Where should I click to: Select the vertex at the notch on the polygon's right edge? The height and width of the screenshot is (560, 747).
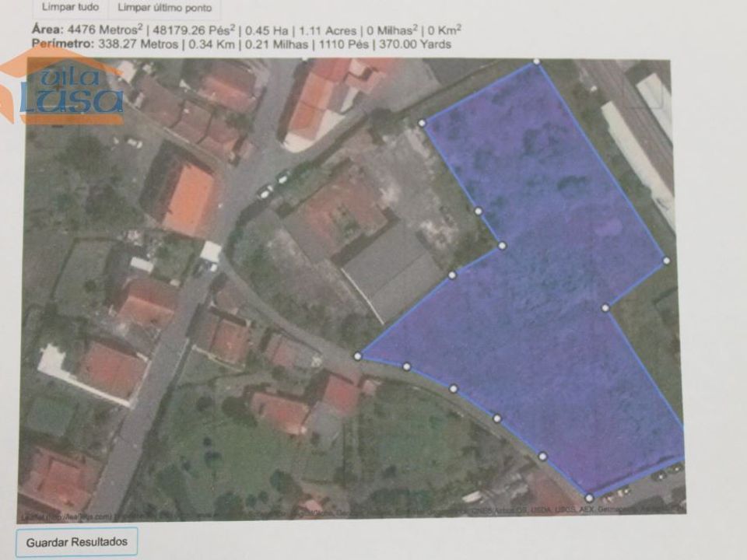[605, 308]
